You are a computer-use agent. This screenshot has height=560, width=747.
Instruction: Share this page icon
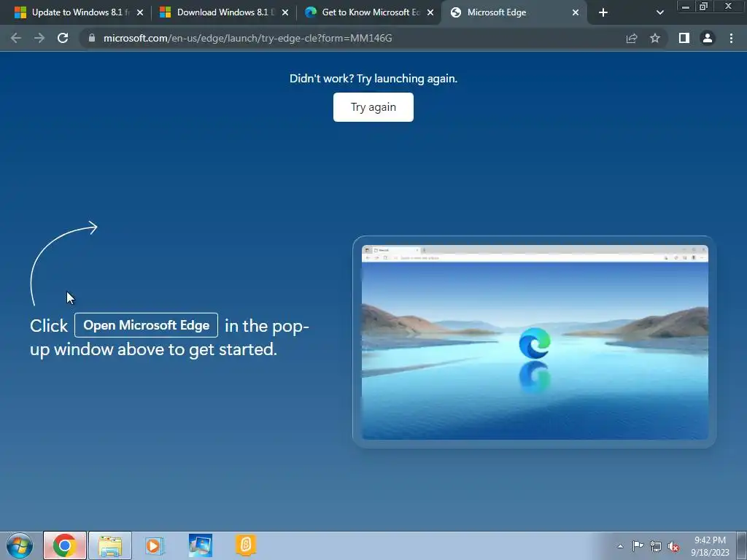[632, 38]
